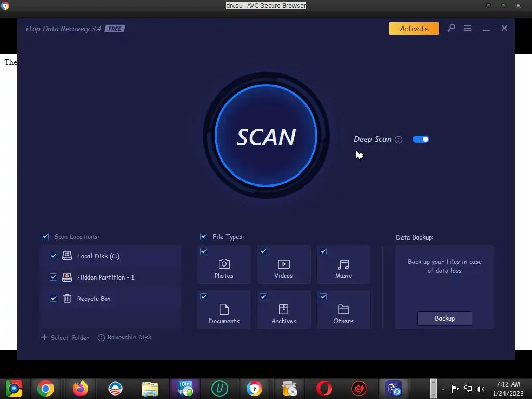532x399 pixels.
Task: Select the Hidden Partition - 1 label
Action: (105, 277)
